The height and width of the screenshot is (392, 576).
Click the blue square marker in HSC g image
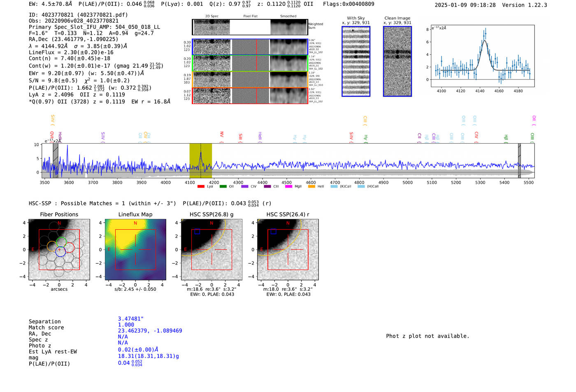tap(197, 232)
